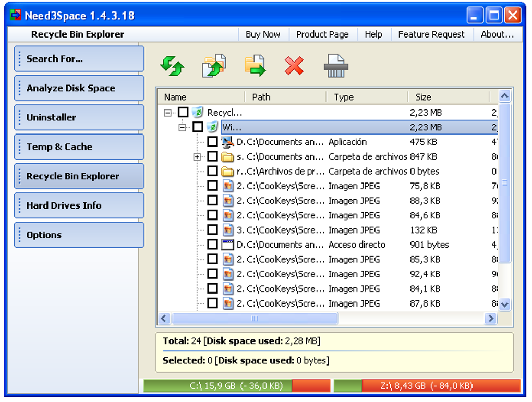The height and width of the screenshot is (402, 532).
Task: Open the Options section
Action: [79, 235]
